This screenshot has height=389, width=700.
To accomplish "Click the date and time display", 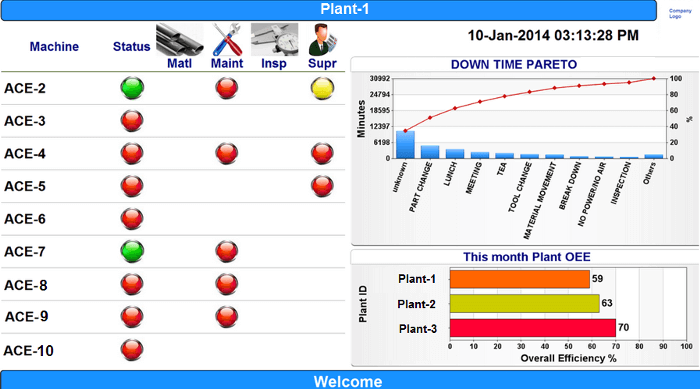I will (x=553, y=35).
